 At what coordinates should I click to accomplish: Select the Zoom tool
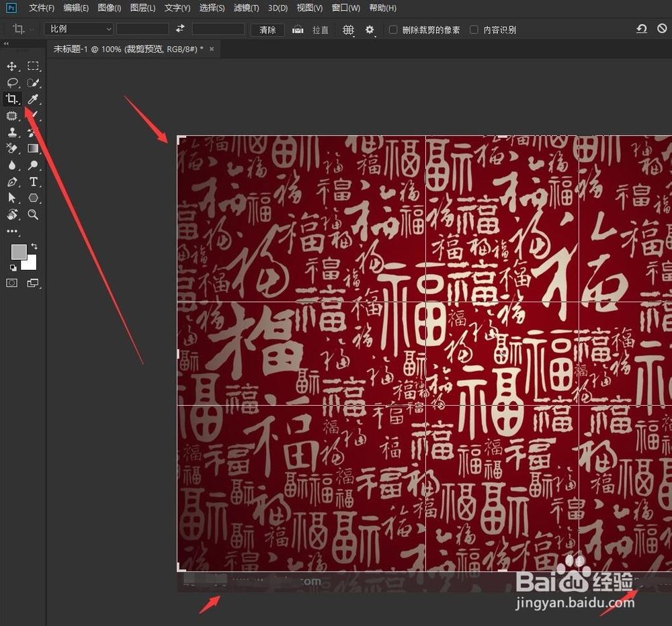click(x=34, y=214)
